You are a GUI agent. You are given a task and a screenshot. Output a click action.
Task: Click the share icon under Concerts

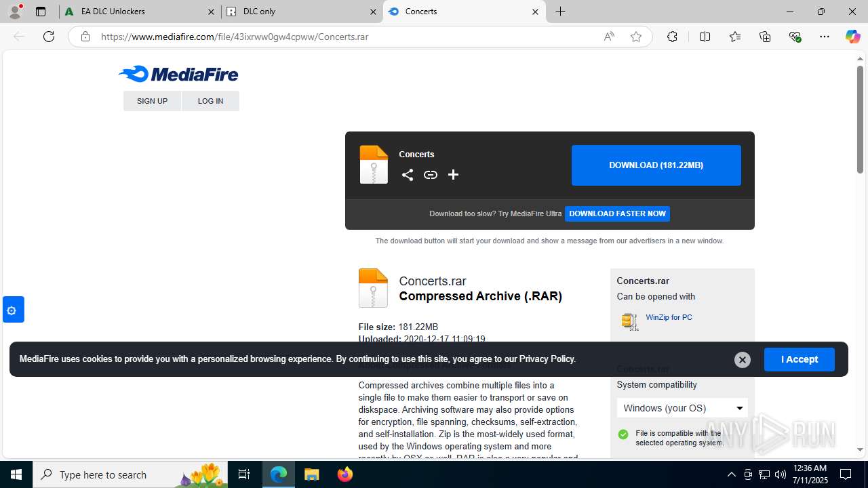[407, 175]
